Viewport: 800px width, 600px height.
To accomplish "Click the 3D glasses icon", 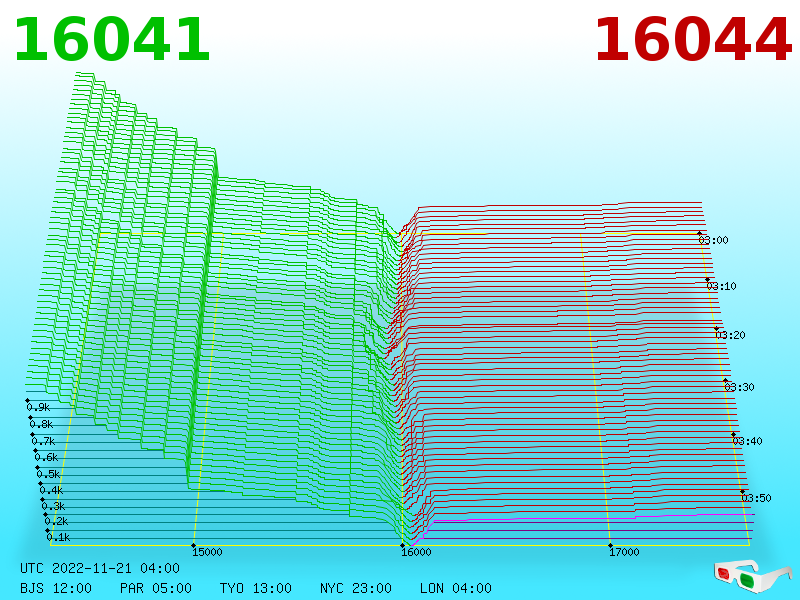I will pos(752,576).
